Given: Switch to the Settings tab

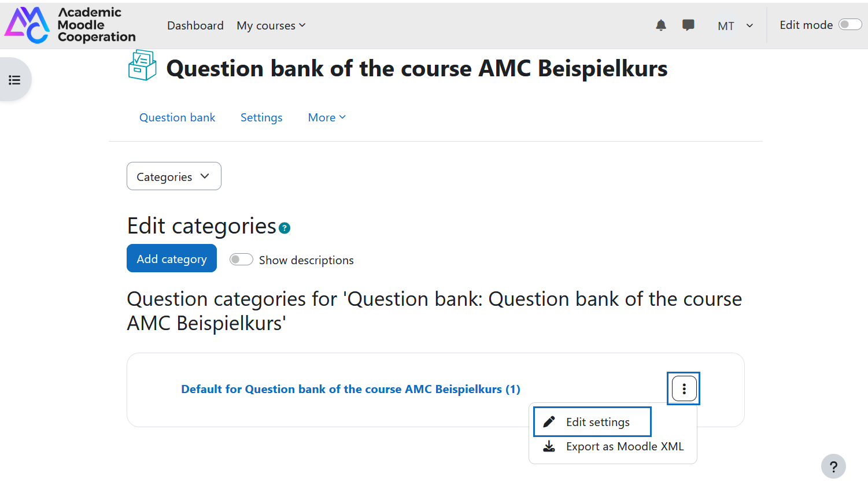Looking at the screenshot, I should [x=261, y=117].
